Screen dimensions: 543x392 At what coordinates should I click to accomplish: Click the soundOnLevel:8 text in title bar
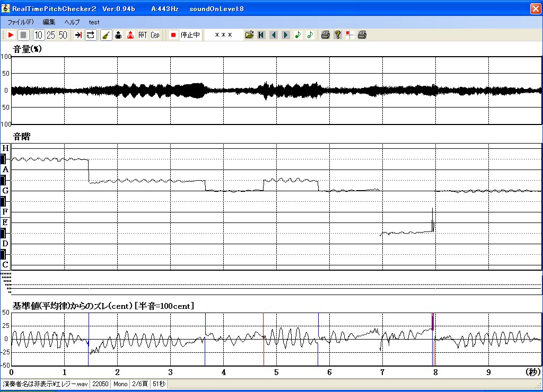coord(217,9)
